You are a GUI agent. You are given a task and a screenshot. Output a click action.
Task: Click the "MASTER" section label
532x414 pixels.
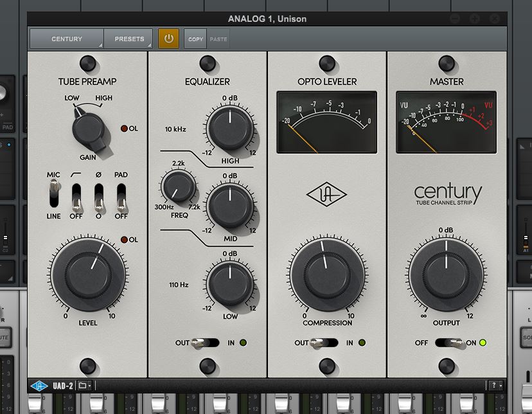[x=447, y=82]
